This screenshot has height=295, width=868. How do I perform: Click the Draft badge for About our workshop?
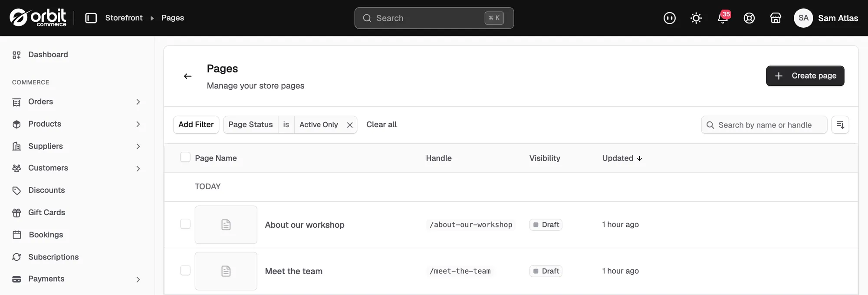(x=546, y=225)
